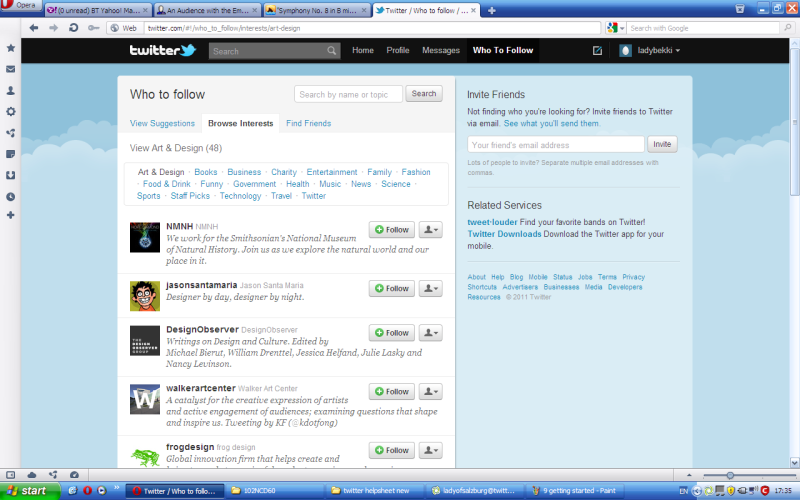The width and height of the screenshot is (800, 500).
Task: Open the closed tabs trash icon
Action: 740,9
